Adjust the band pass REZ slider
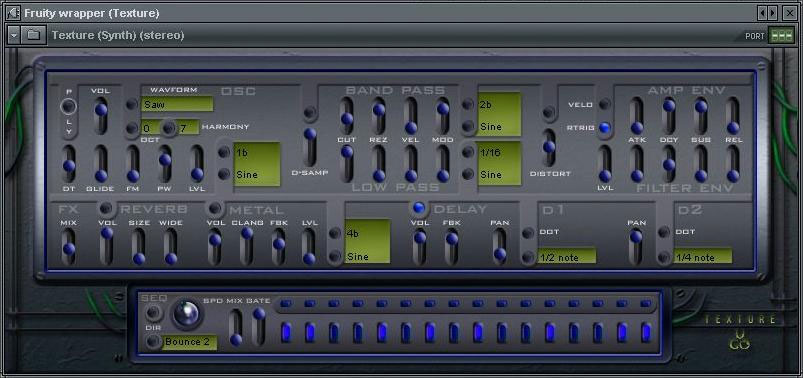The height and width of the screenshot is (378, 803). 379,116
